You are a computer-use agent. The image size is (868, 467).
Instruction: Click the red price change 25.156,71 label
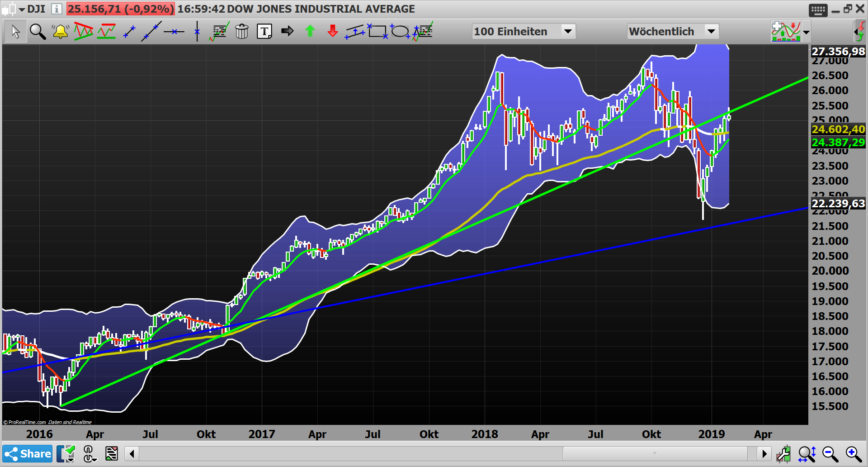click(121, 9)
